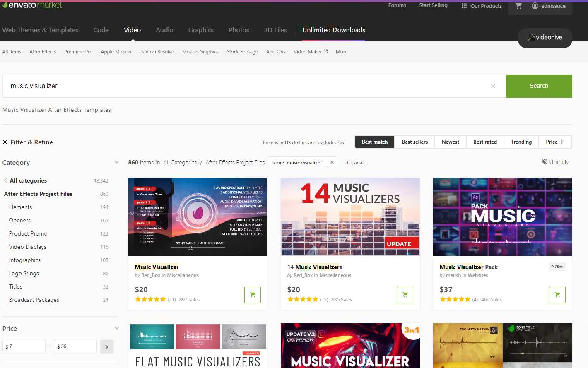Add Music Visualizer Pack to cart

click(557, 295)
